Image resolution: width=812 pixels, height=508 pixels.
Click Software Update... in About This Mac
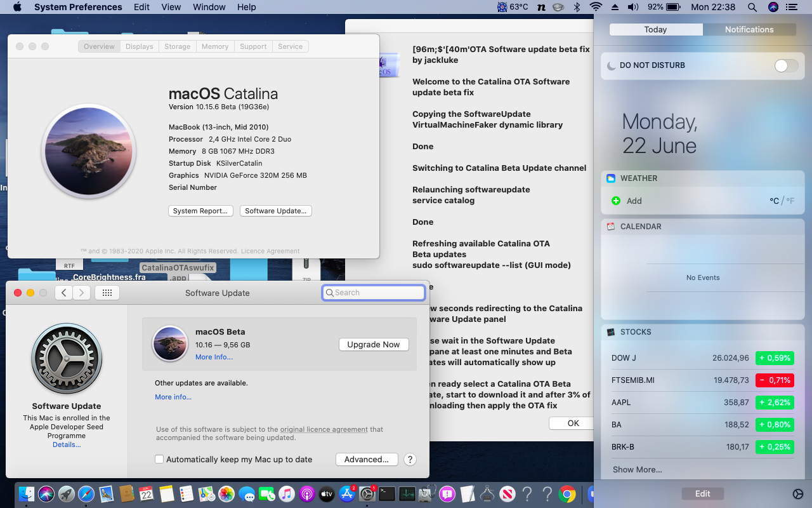click(x=276, y=211)
